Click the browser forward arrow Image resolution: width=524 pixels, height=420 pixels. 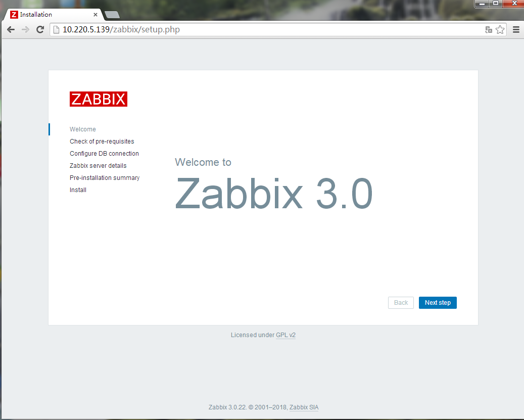25,29
